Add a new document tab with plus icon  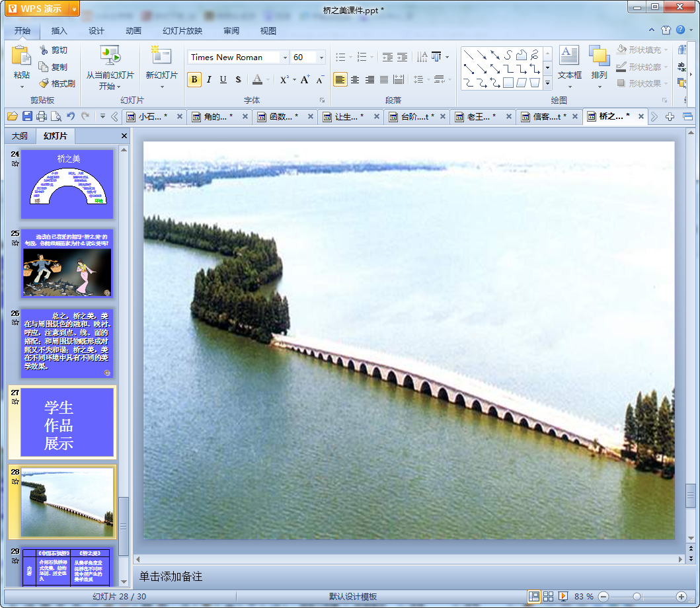(x=670, y=116)
